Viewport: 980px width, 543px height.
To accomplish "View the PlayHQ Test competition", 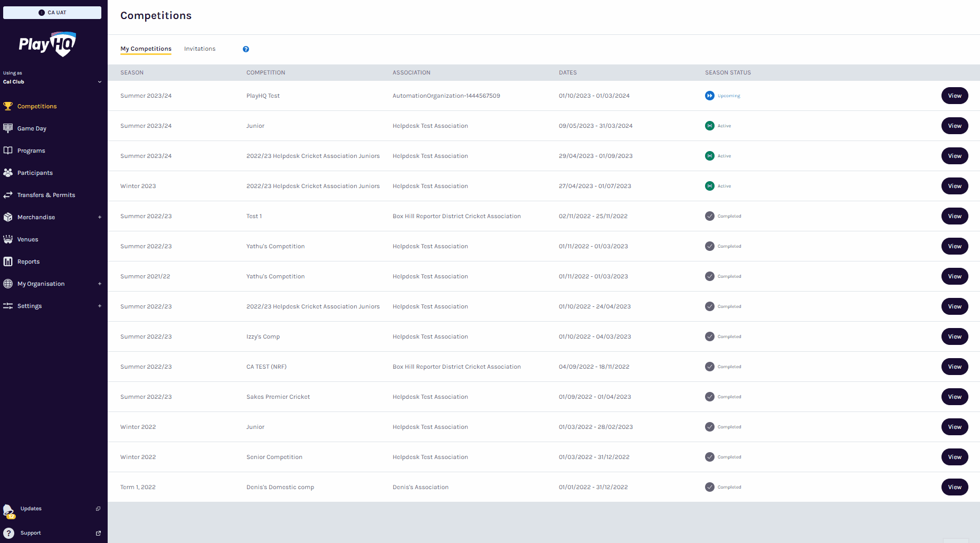I will [x=955, y=96].
